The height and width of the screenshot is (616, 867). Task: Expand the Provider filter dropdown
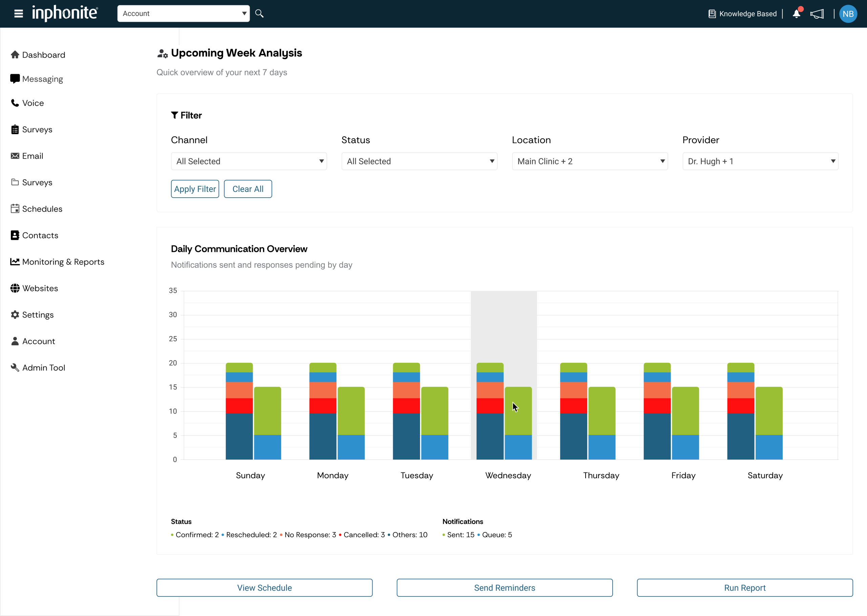pyautogui.click(x=760, y=161)
